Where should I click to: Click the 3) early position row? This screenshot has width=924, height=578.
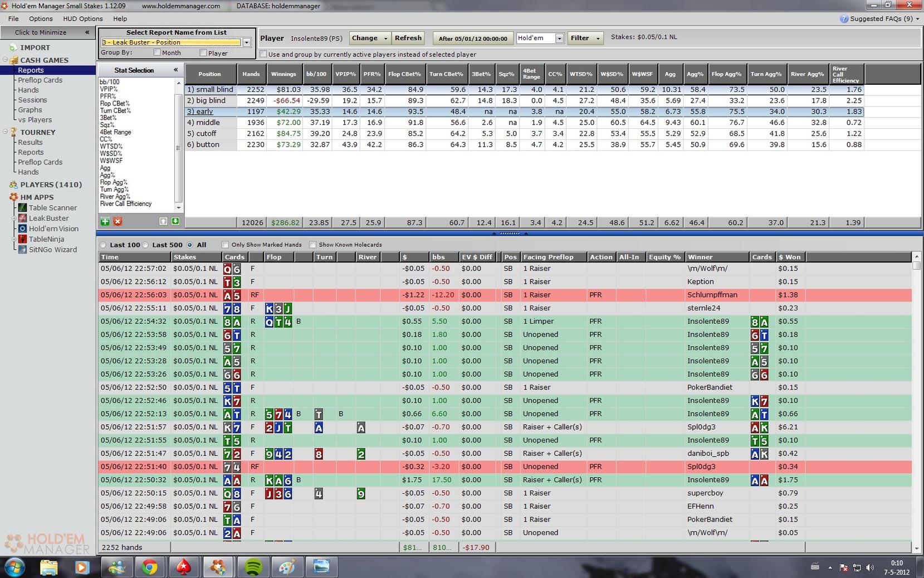point(524,111)
